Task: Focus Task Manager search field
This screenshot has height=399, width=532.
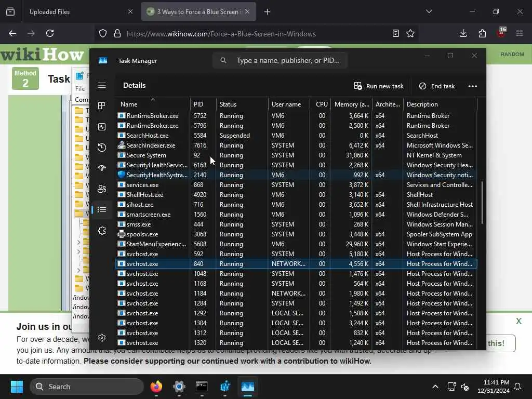Action: coord(280,60)
